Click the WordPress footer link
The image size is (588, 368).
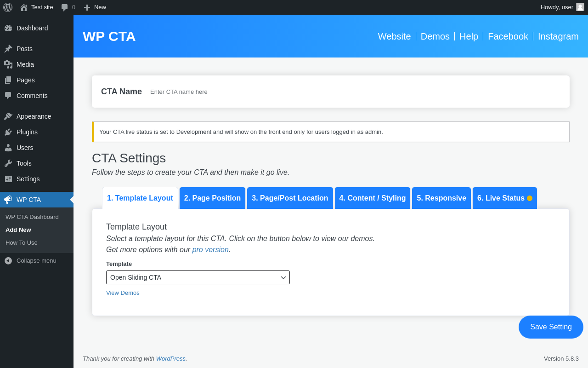click(171, 358)
